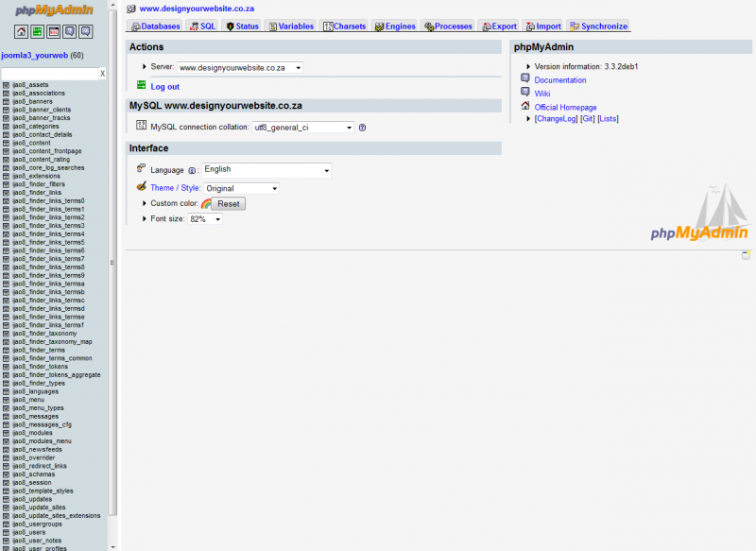This screenshot has height=551, width=756.
Task: Click the phpMyAdmin logo in the sidebar
Action: 54,10
